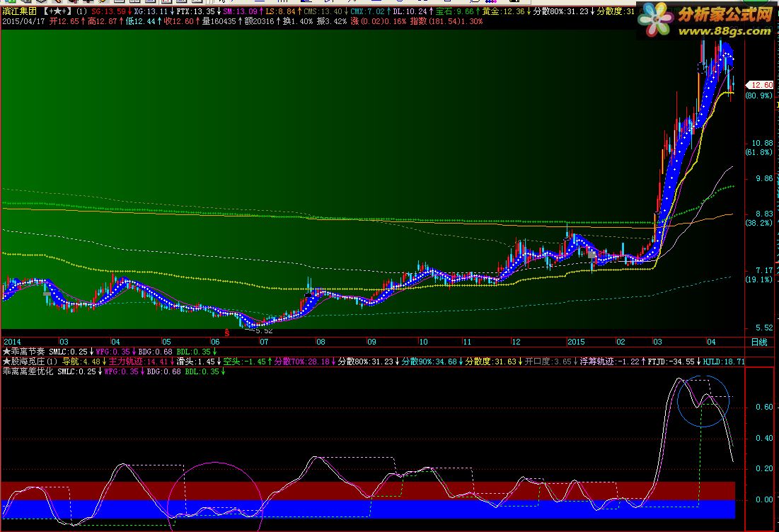Click the LS:8.84 readout
The width and height of the screenshot is (779, 532).
click(280, 11)
